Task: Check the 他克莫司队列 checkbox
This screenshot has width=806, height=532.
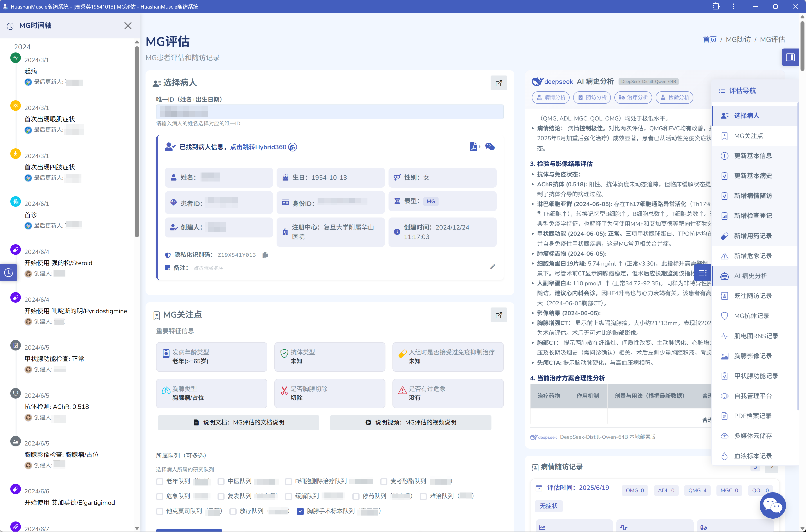Action: [159, 511]
